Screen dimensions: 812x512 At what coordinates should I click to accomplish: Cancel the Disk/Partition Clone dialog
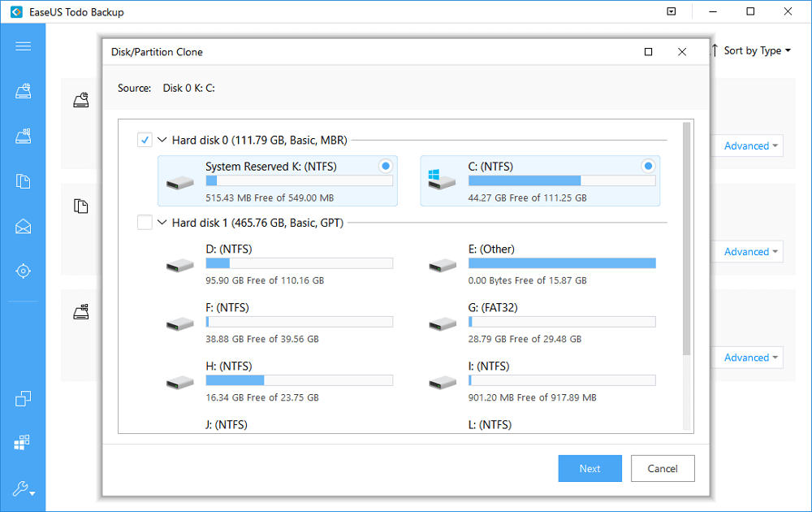[663, 468]
